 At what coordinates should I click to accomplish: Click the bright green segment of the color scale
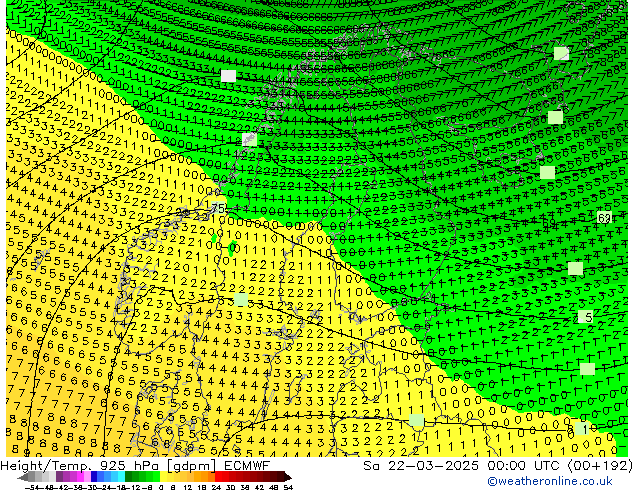[x=156, y=477]
